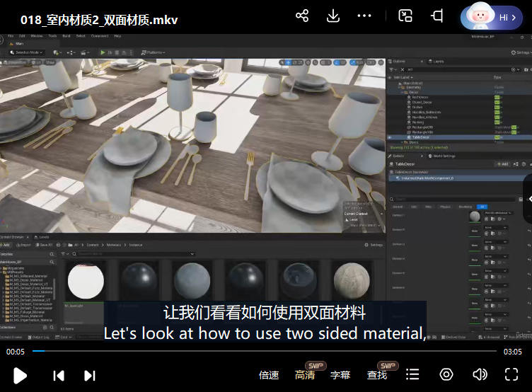Play the video
The height and width of the screenshot is (392, 532).
tap(20, 375)
